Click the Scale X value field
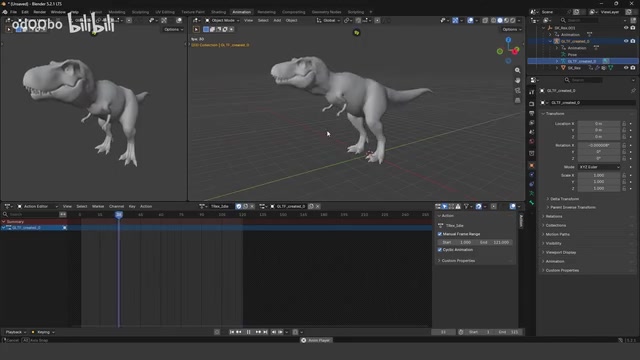This screenshot has width=640, height=360. [599, 175]
